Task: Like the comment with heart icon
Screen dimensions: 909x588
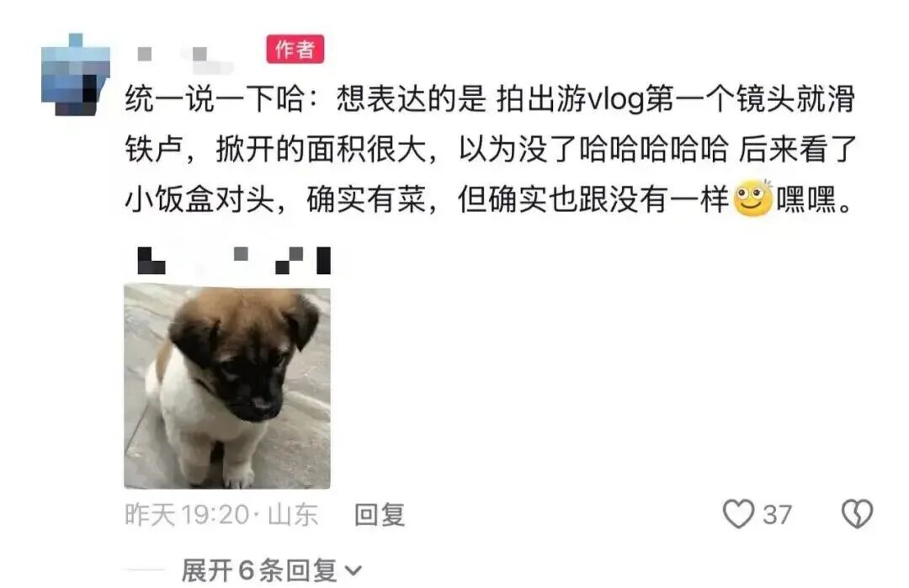Action: pos(739,514)
